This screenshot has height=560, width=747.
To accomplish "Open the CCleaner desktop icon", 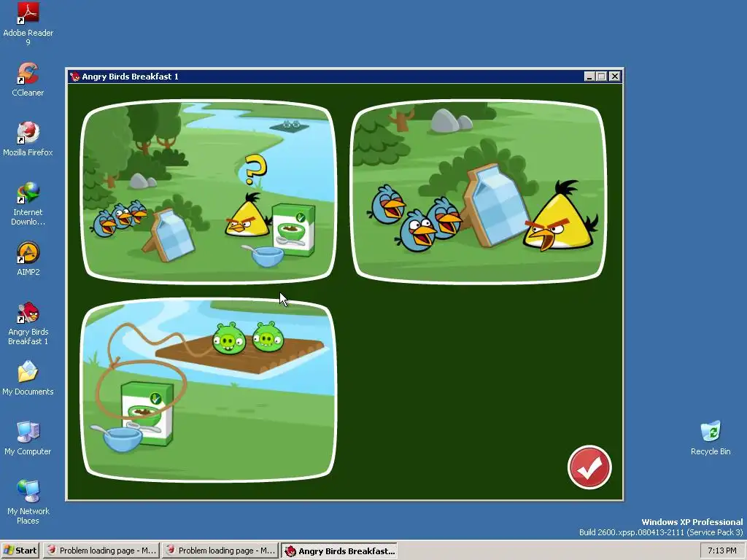I will point(28,79).
